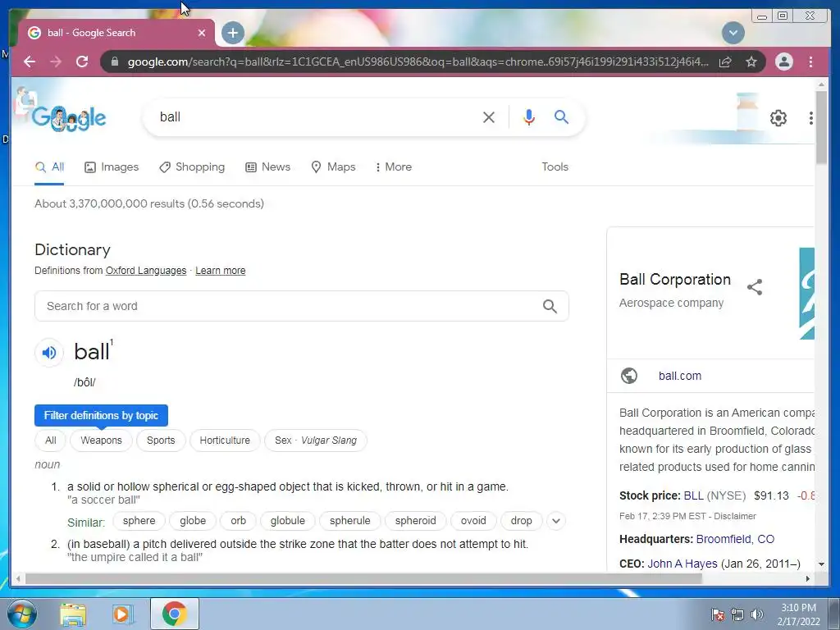Image resolution: width=840 pixels, height=630 pixels.
Task: Submit search with the blue magnifier
Action: [x=561, y=116]
